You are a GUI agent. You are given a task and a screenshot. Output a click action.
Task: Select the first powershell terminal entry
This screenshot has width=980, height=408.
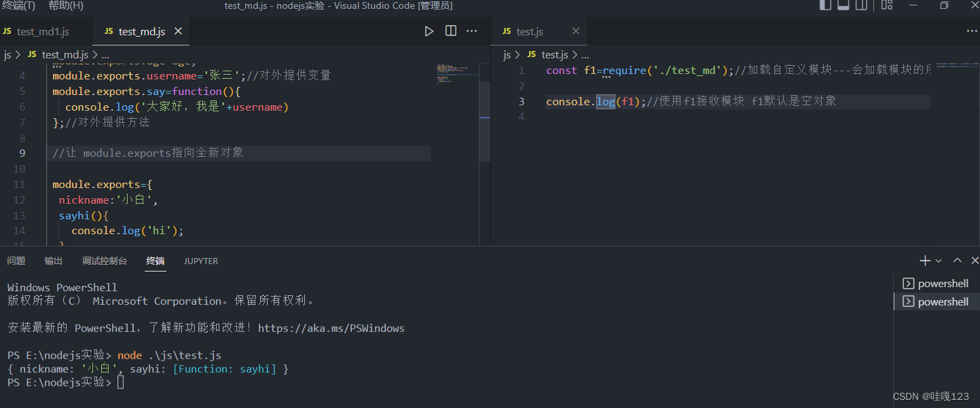point(936,283)
